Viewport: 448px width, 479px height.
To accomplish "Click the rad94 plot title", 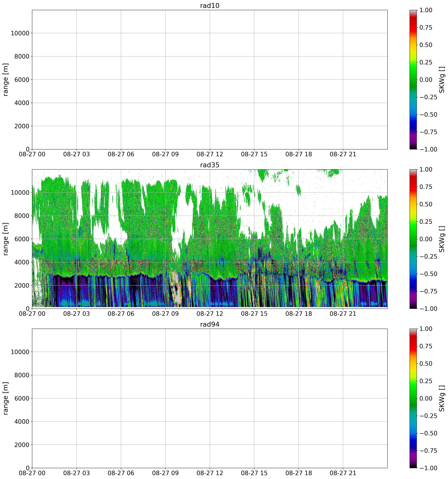I will coord(210,324).
